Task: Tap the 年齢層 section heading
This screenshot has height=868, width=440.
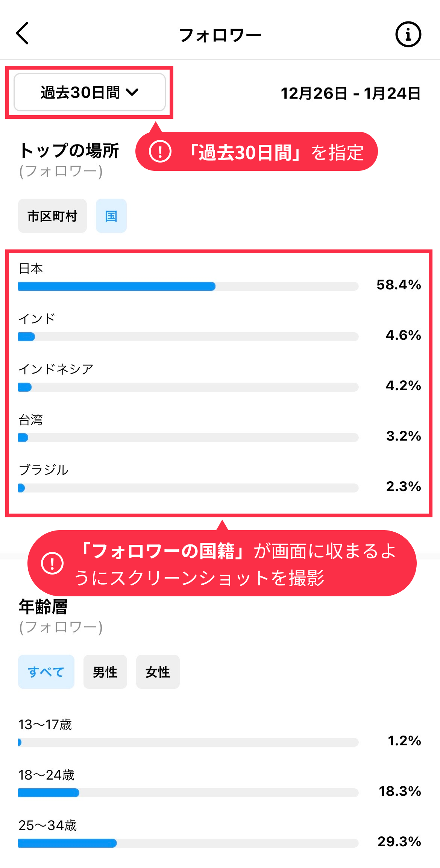Action: click(x=43, y=607)
